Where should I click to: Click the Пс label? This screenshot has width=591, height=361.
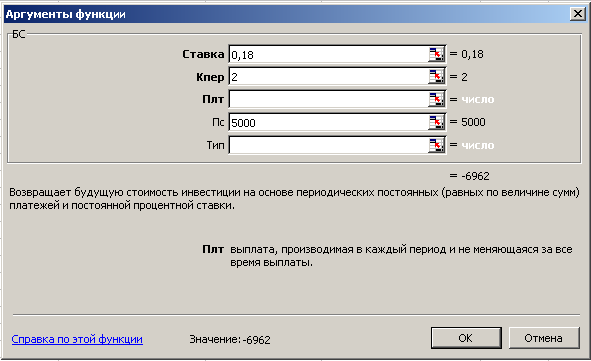pyautogui.click(x=218, y=122)
